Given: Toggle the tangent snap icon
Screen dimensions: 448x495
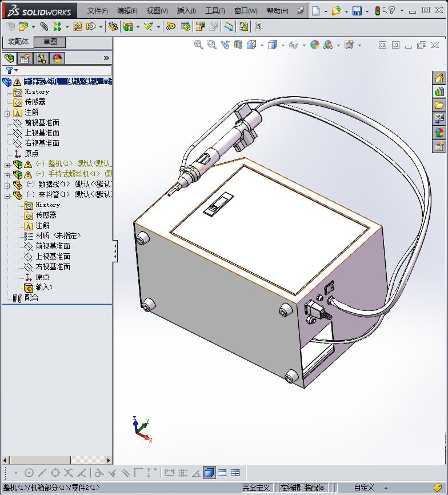Looking at the screenshot, I should click(98, 473).
